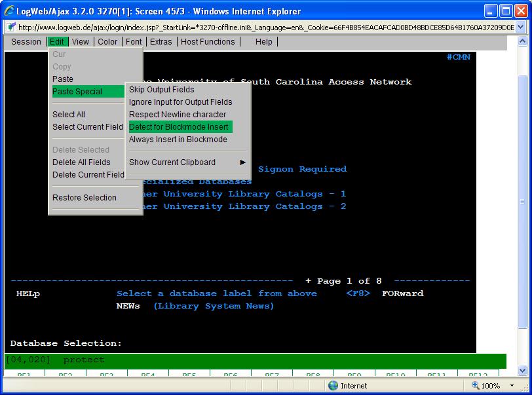Click the #CMN indicator at top right

coord(459,57)
